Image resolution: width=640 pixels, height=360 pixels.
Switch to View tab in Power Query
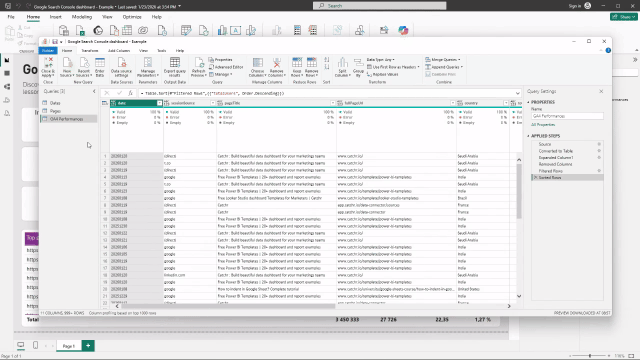pos(143,51)
